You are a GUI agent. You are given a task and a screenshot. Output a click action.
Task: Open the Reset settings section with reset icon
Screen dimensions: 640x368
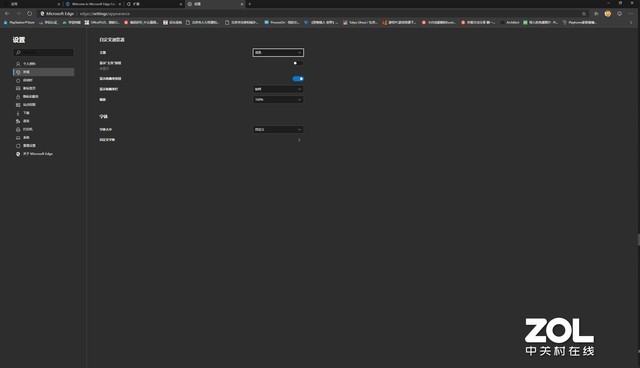coord(43,146)
